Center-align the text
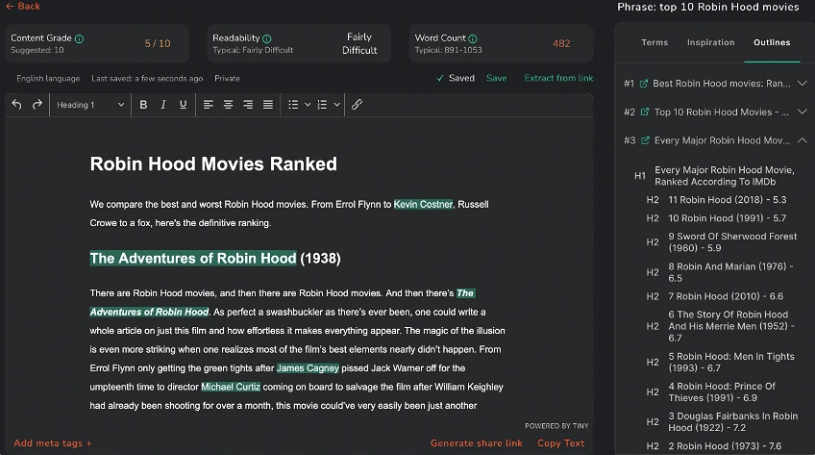The image size is (815, 455). 228,105
